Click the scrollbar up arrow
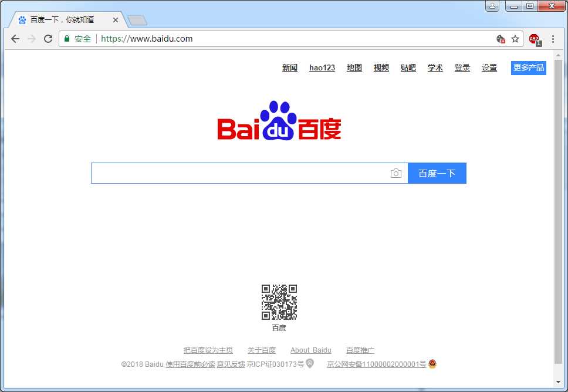This screenshot has height=392, width=568. pos(558,55)
